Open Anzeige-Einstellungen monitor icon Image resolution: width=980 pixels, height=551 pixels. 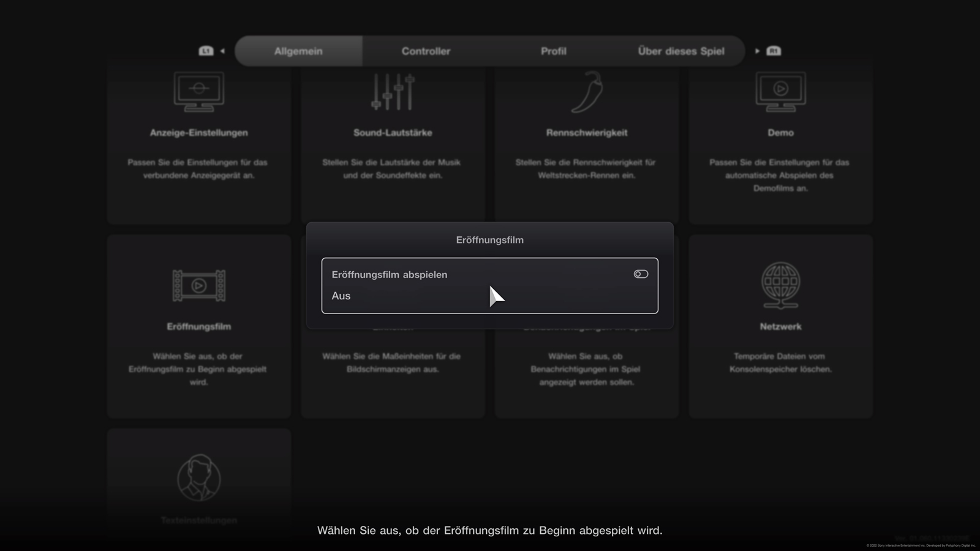tap(199, 92)
